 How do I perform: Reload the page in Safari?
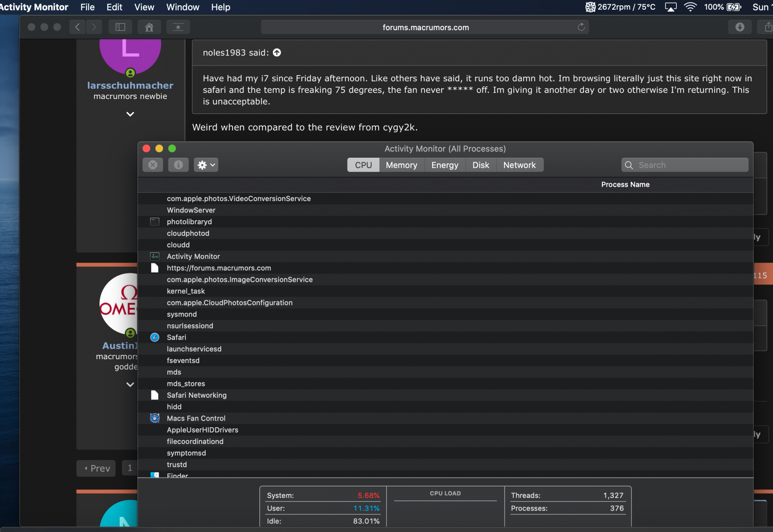pyautogui.click(x=581, y=27)
